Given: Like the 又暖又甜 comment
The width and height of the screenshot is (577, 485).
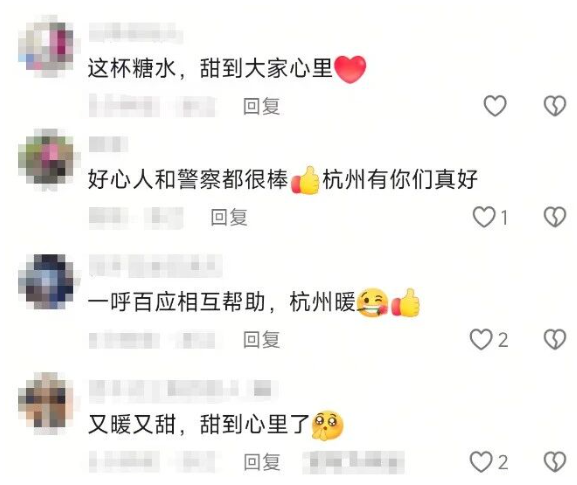Looking at the screenshot, I should point(481,462).
